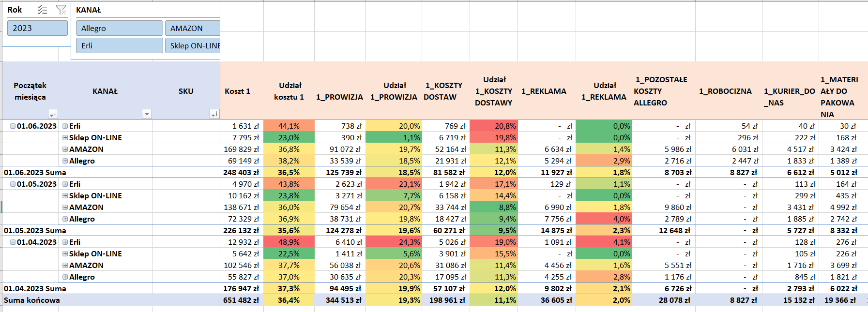Collapse the 01.04.2023 month group

coord(13,242)
